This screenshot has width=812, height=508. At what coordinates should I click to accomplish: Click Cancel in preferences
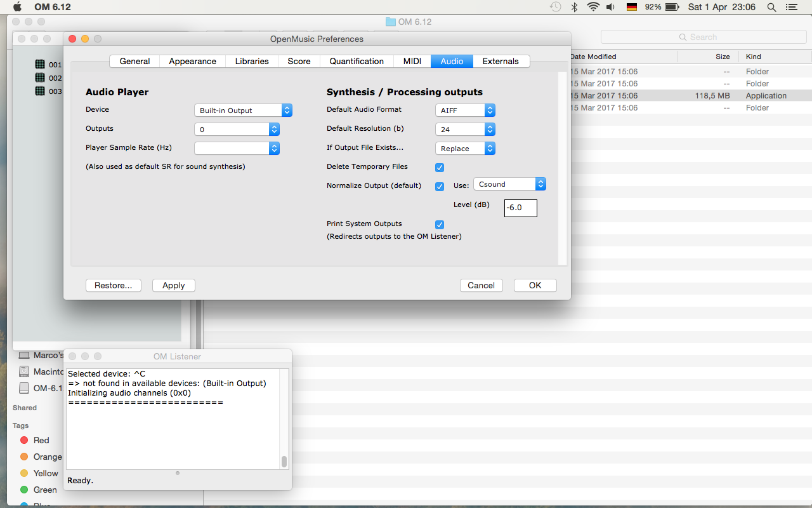pyautogui.click(x=481, y=285)
